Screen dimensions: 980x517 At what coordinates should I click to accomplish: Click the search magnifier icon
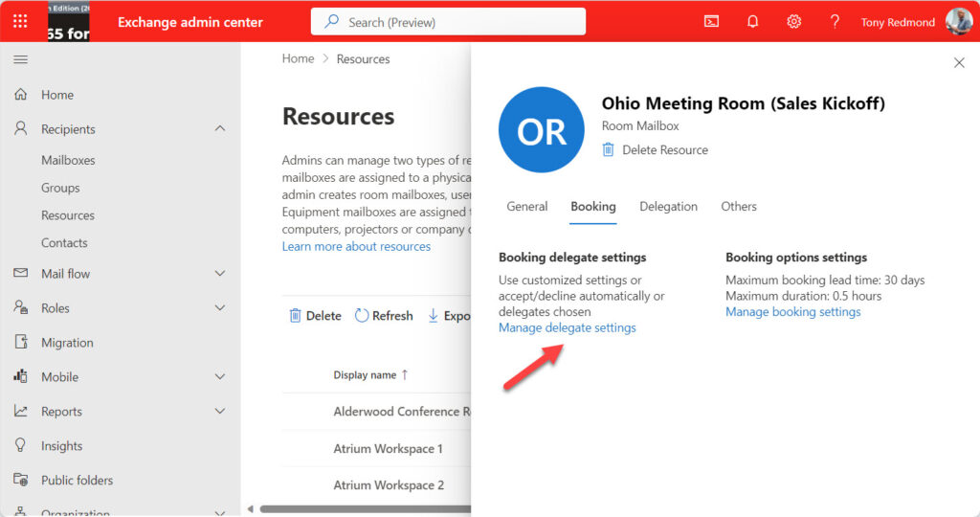point(332,22)
